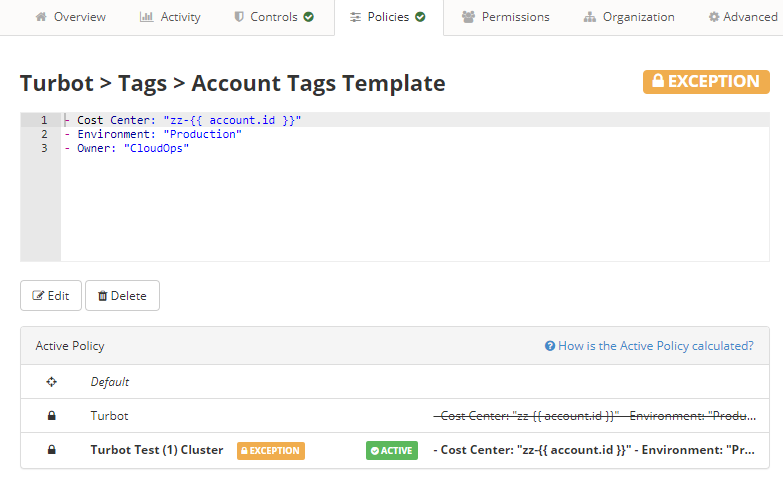Click line number 1 in editor gutter

coord(44,120)
